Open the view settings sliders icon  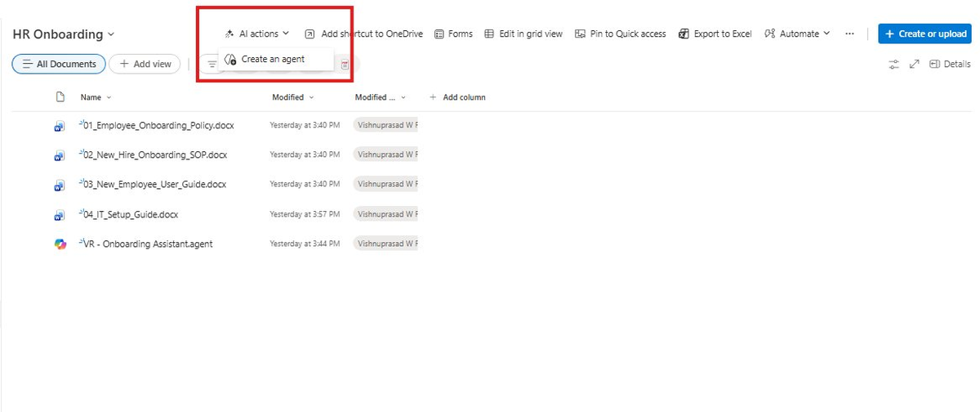point(893,64)
